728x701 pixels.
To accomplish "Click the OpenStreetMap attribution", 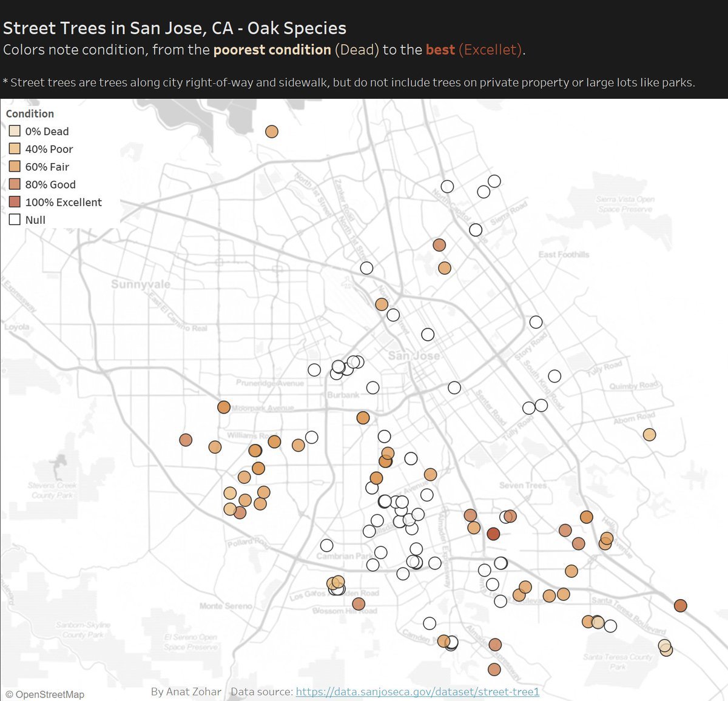I will (x=45, y=694).
